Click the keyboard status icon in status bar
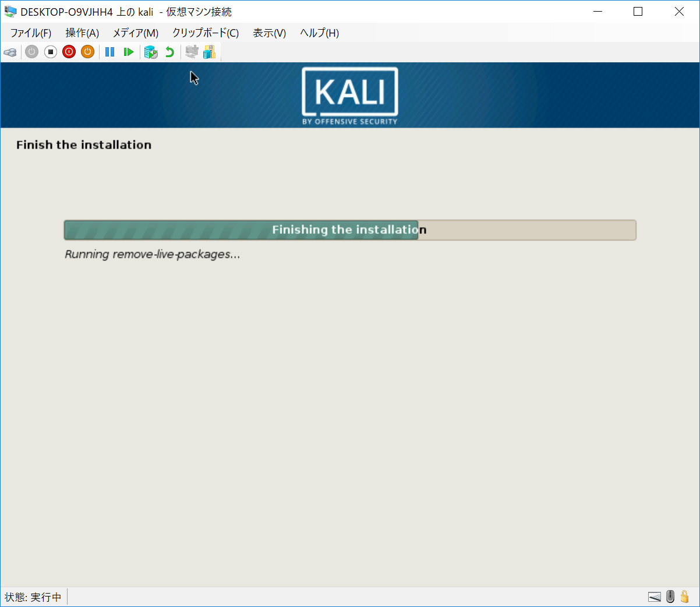 coord(655,597)
